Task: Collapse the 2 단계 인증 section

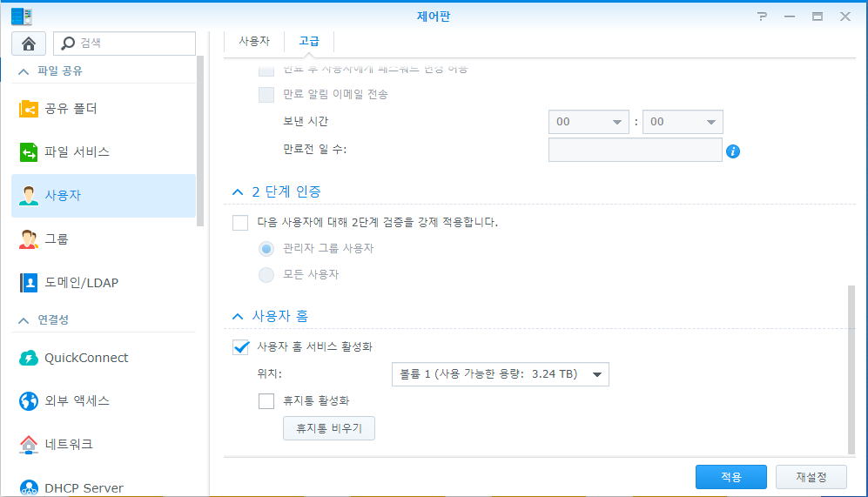Action: tap(238, 192)
